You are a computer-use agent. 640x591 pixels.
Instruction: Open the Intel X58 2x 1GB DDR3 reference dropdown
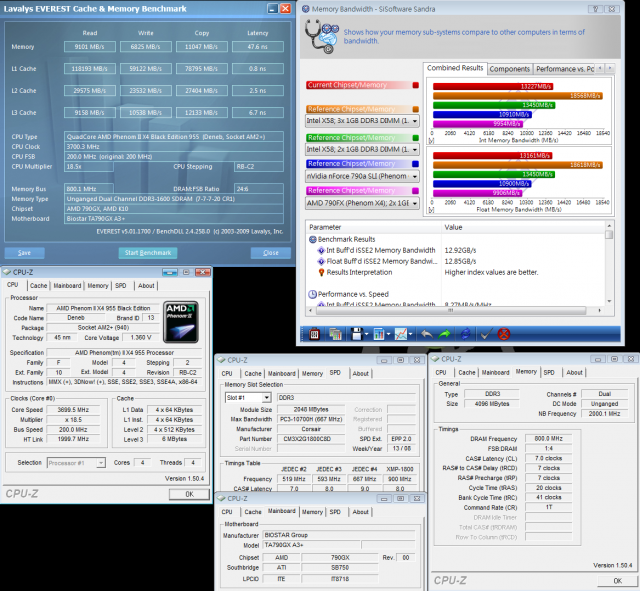coord(362,149)
